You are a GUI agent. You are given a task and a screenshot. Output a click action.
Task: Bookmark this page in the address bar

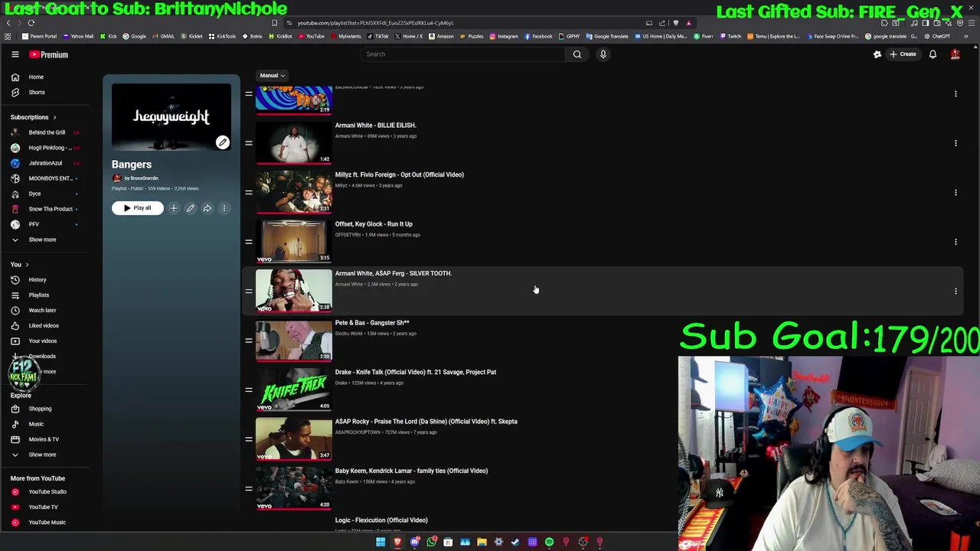(x=274, y=23)
